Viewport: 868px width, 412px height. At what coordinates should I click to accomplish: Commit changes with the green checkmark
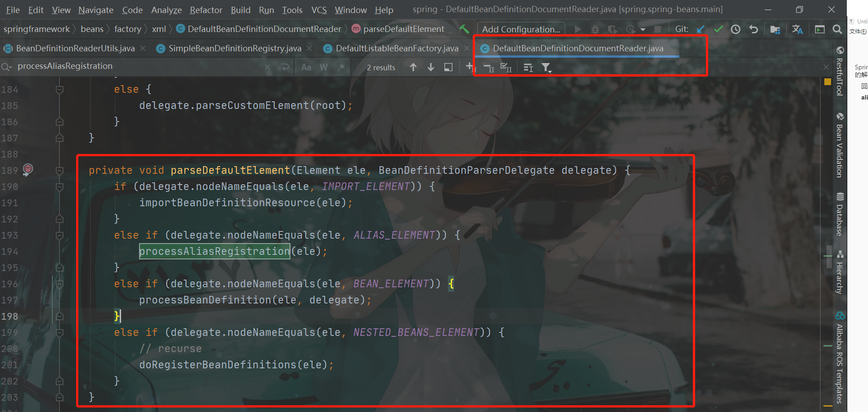pyautogui.click(x=718, y=29)
